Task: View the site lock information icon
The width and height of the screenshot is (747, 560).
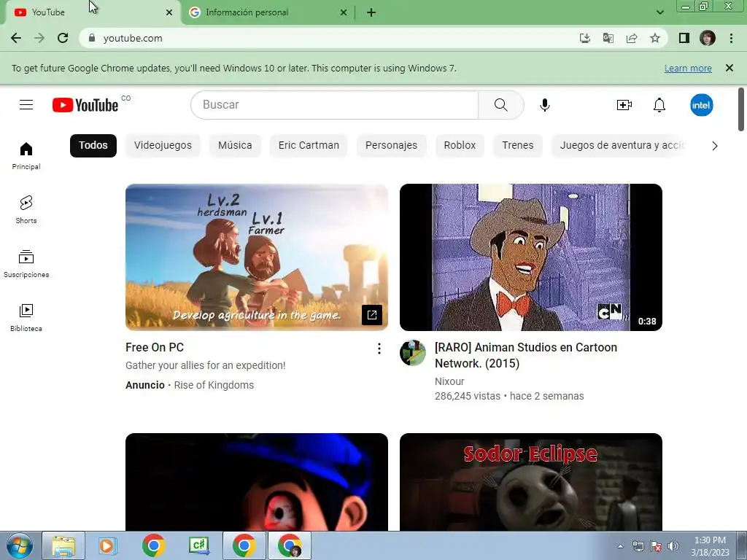Action: pyautogui.click(x=92, y=38)
